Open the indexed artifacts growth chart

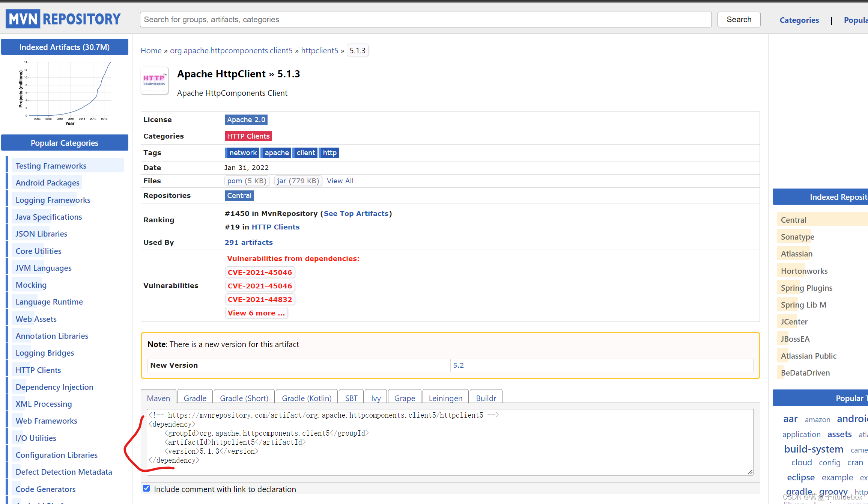(65, 93)
